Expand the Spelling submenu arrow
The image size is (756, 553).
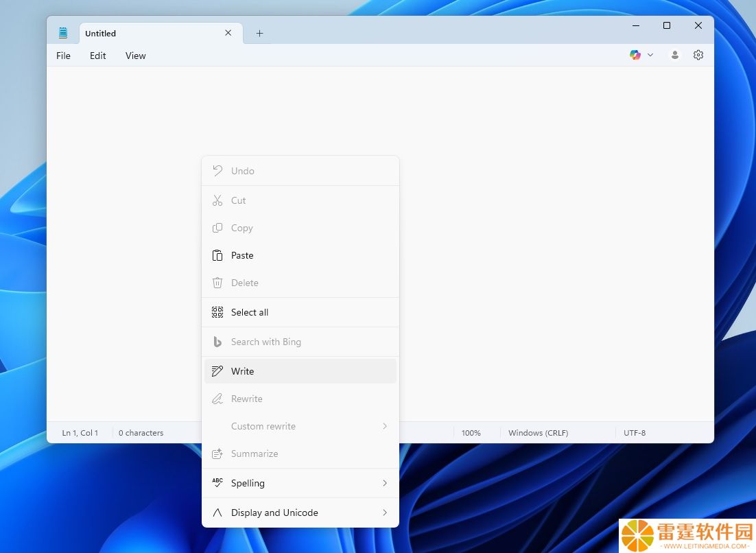[385, 482]
